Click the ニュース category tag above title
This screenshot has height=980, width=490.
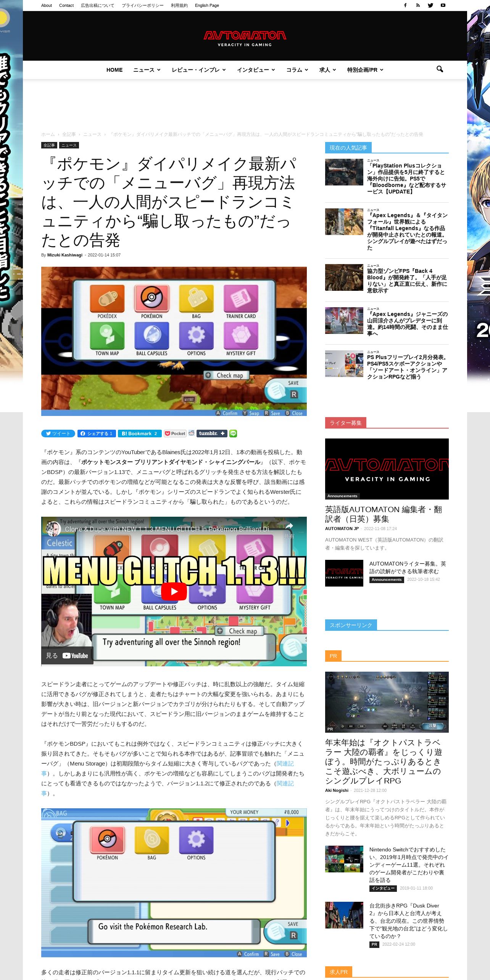pos(69,145)
